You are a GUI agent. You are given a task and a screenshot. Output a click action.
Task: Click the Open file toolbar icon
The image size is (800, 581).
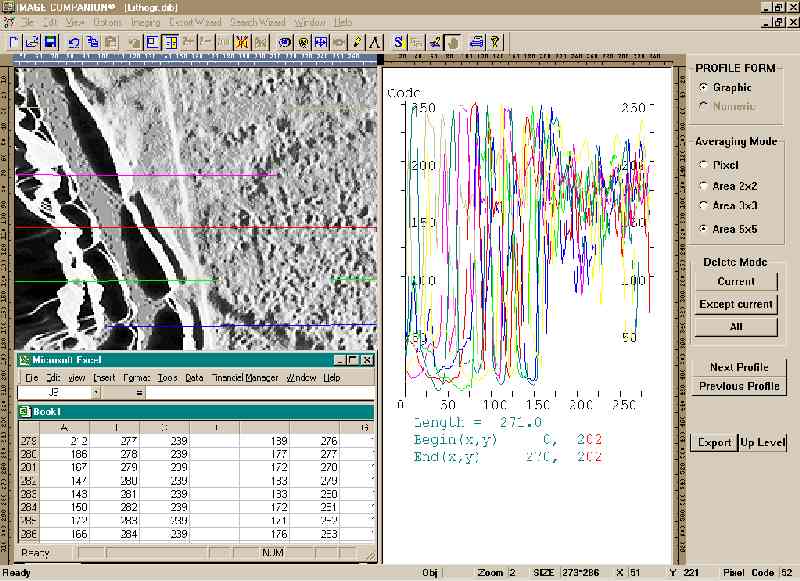tap(31, 42)
